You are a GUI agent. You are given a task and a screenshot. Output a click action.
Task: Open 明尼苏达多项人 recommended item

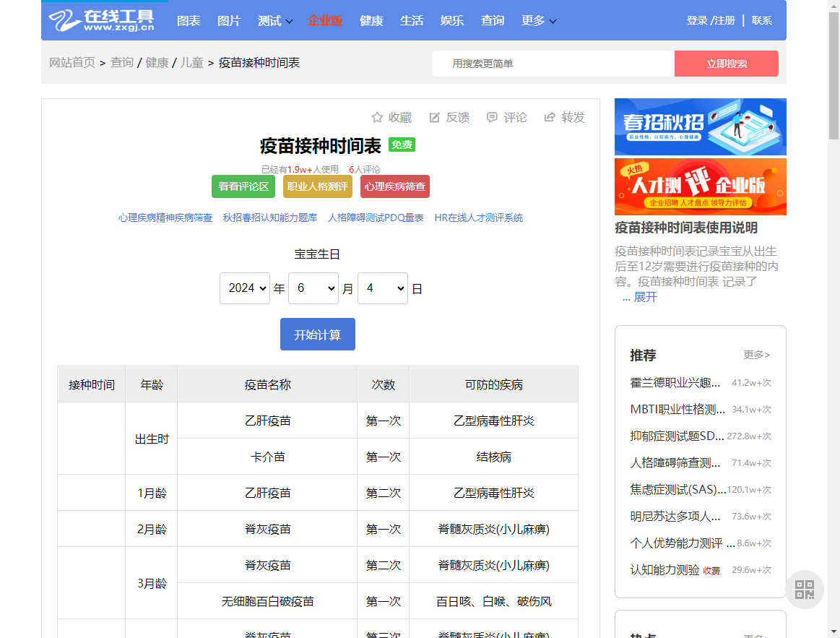pos(675,517)
